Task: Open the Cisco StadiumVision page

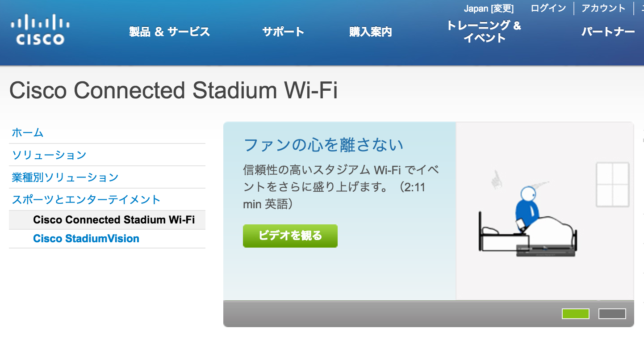Action: pyautogui.click(x=86, y=238)
